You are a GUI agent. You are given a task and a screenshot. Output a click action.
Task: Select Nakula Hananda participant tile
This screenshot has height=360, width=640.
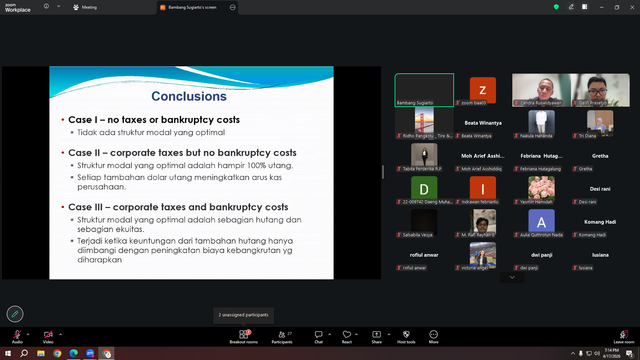pyautogui.click(x=541, y=123)
